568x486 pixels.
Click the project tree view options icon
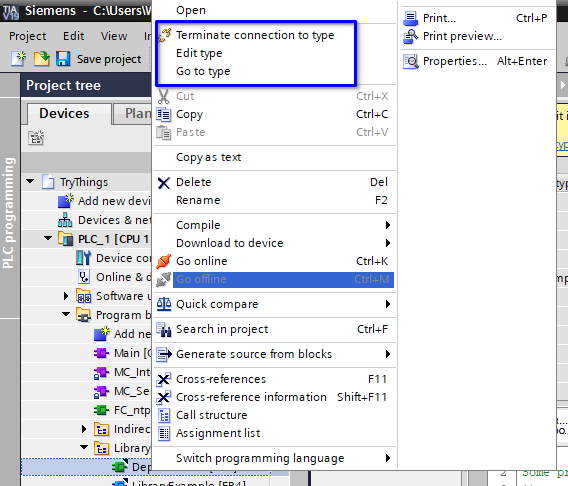[36, 138]
